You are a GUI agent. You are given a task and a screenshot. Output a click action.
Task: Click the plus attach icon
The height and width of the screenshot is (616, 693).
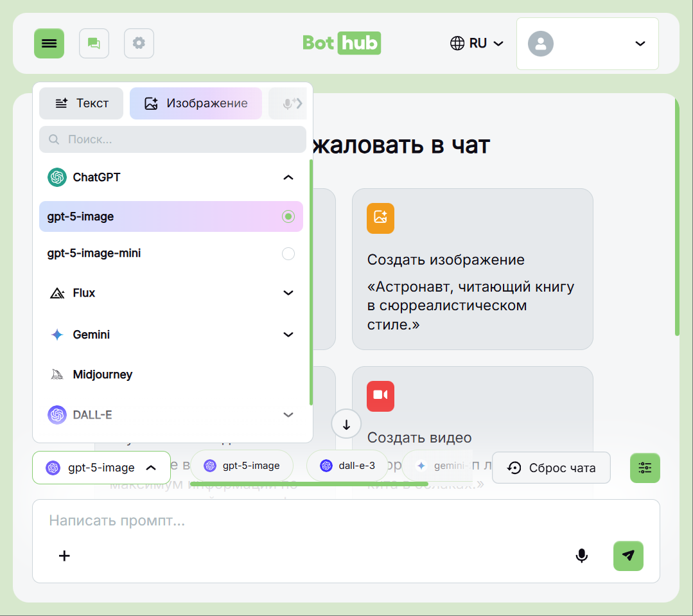click(x=64, y=556)
